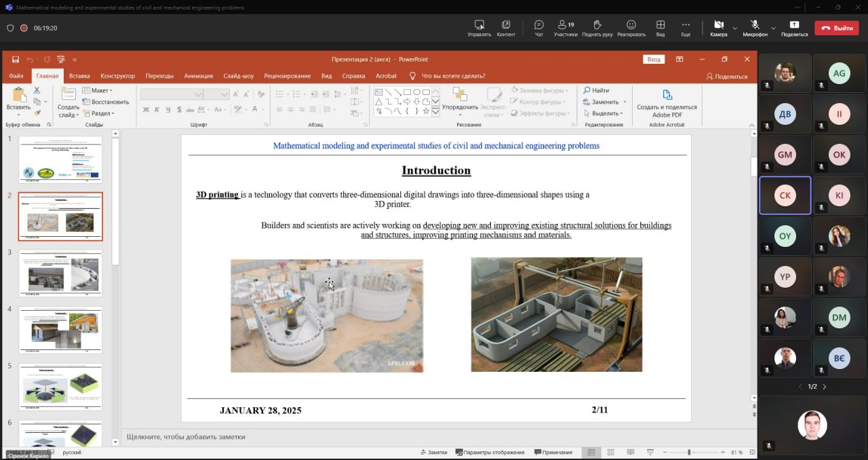Click the share screen icon
The width and height of the screenshot is (868, 460).
pos(795,24)
